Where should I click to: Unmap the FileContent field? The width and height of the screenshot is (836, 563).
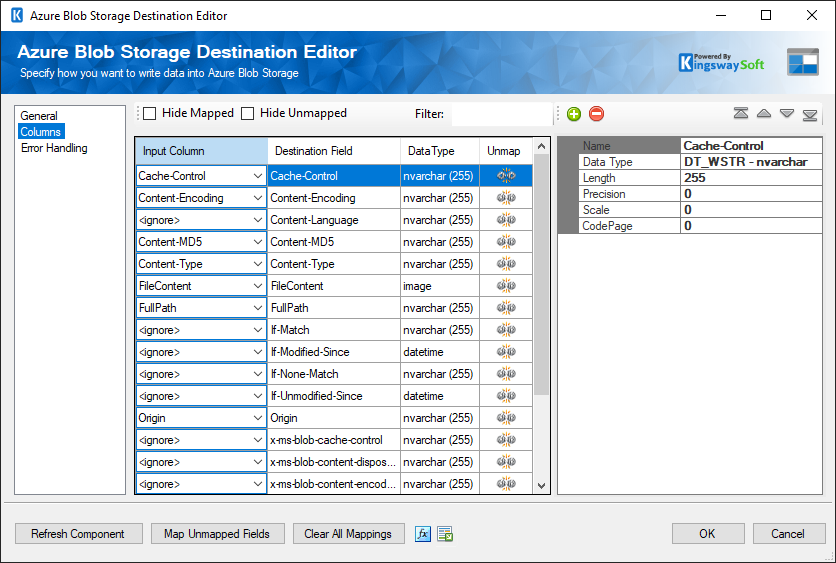pos(506,286)
